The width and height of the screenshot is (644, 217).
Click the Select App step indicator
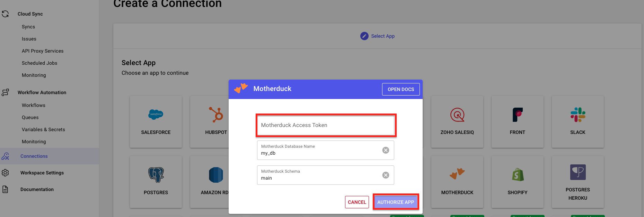377,36
